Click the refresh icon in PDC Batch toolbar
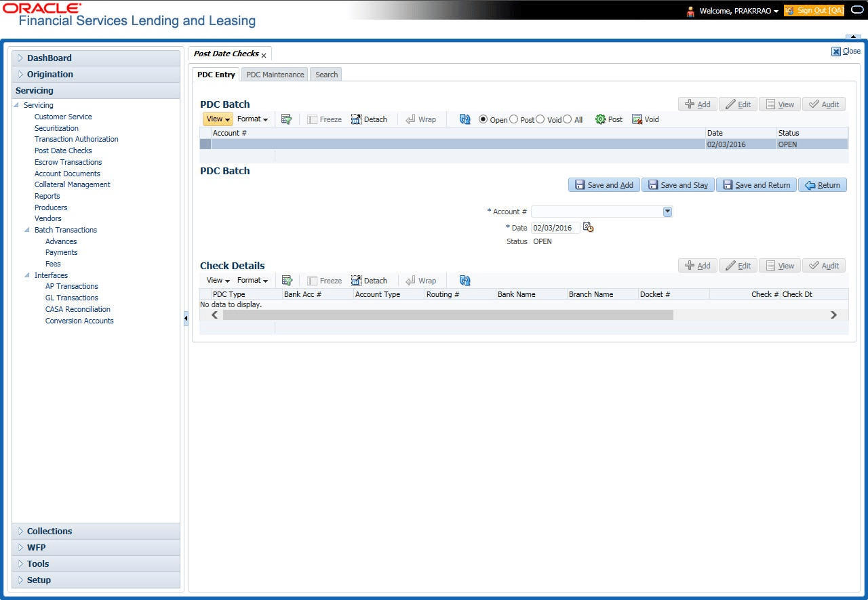The width and height of the screenshot is (868, 600). click(x=465, y=119)
